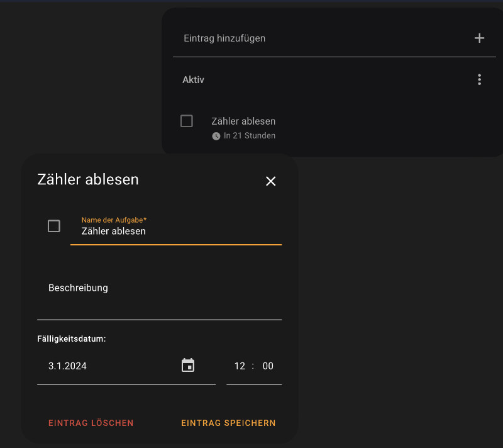Toggle the checkbox inside the edit dialog
The image size is (503, 448).
pos(54,226)
